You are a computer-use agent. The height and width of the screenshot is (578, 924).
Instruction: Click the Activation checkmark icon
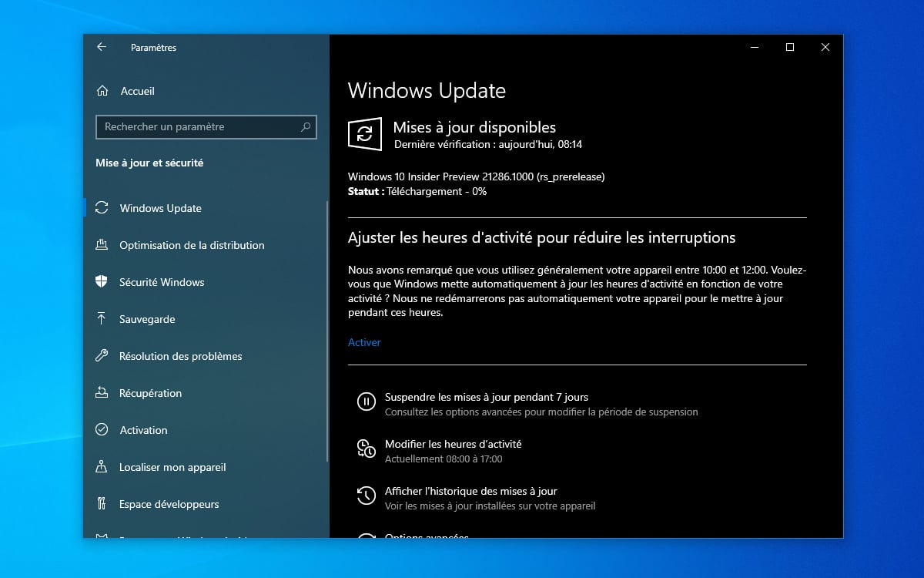point(103,430)
